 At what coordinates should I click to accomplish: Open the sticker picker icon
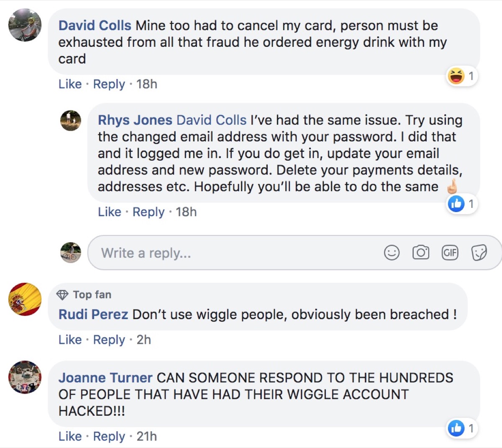pos(479,253)
